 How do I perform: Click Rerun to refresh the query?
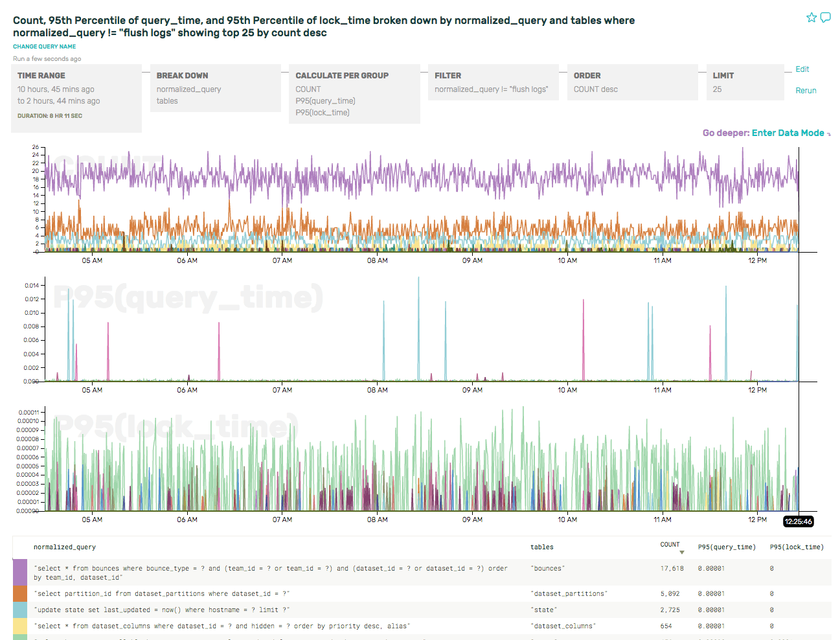pyautogui.click(x=806, y=91)
